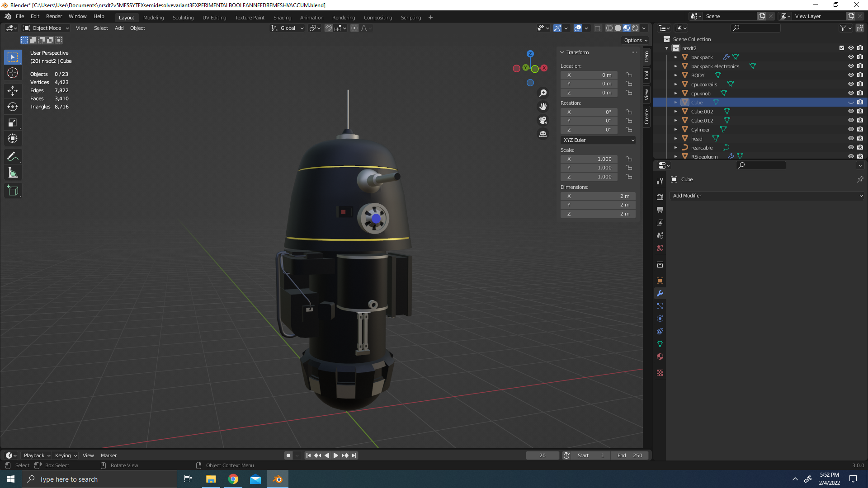868x488 pixels.
Task: Select Wireframe viewport shading
Action: [x=609, y=28]
